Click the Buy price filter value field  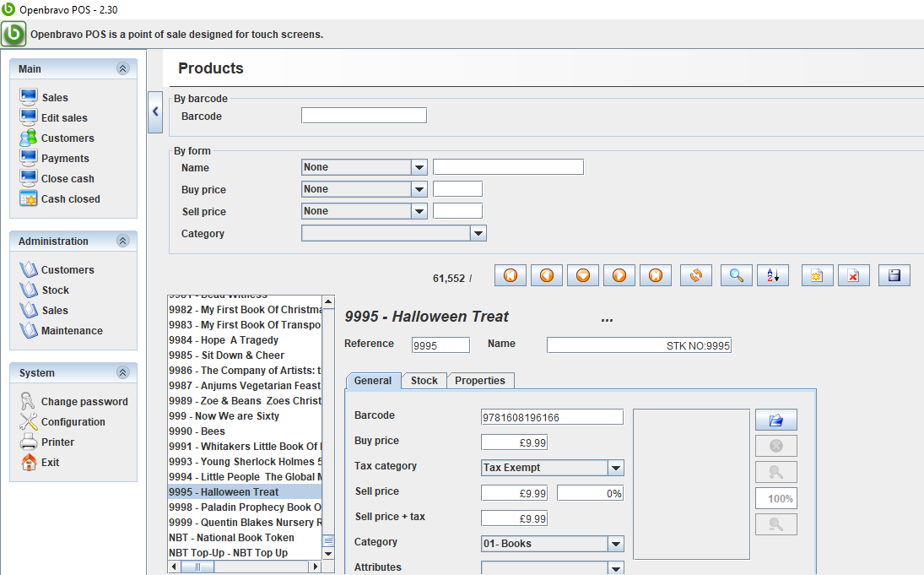[x=458, y=189]
